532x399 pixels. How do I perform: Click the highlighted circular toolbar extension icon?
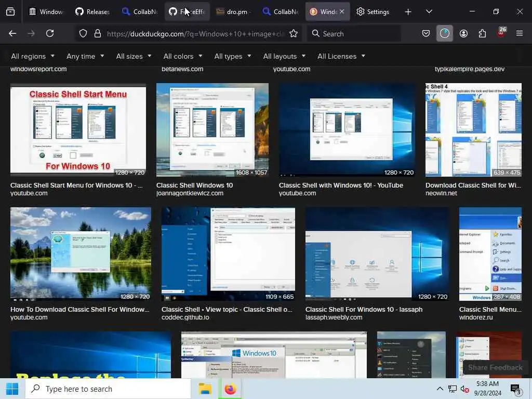click(x=445, y=34)
